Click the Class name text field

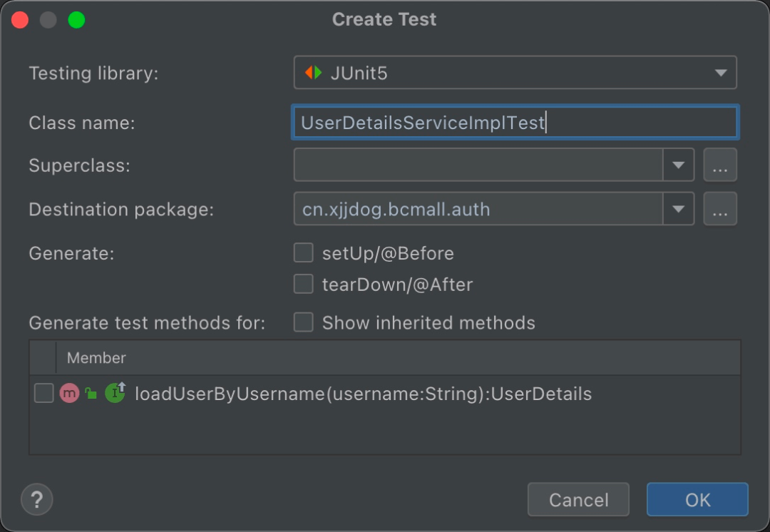click(515, 123)
